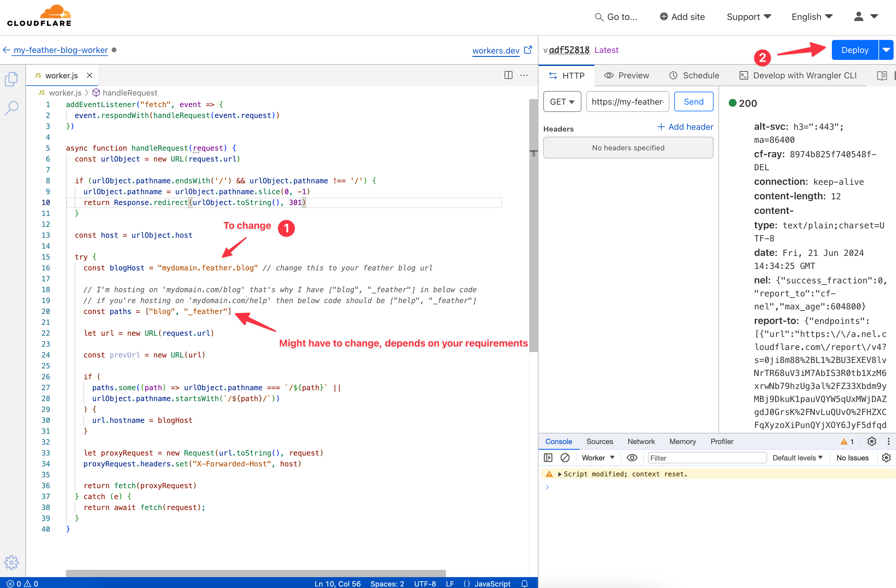The image size is (896, 588).
Task: Click the No Issues indicator
Action: coord(852,458)
